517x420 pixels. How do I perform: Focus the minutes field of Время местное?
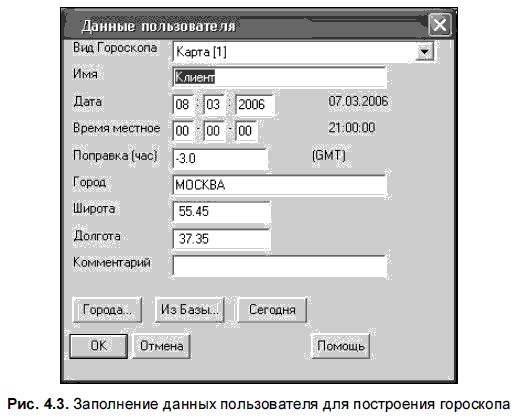[213, 131]
